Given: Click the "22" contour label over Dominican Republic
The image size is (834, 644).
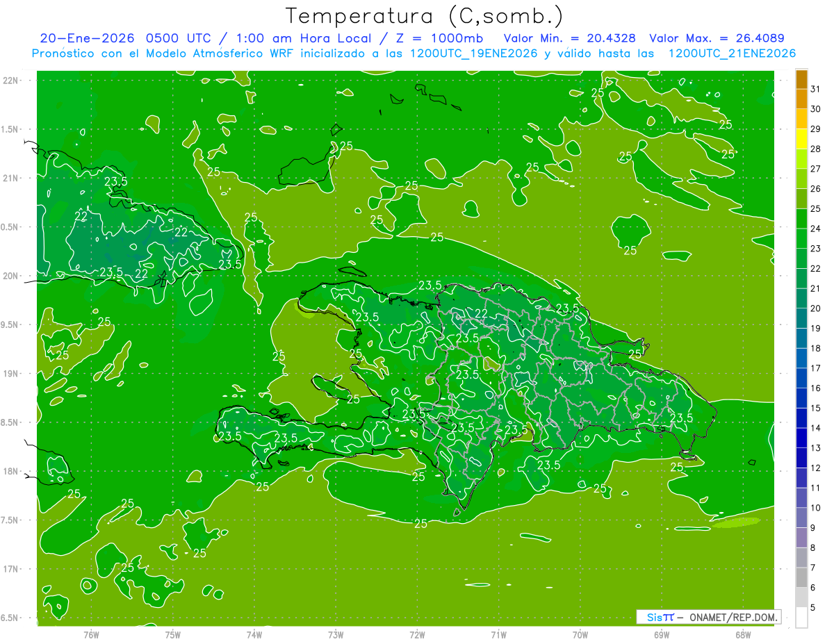Looking at the screenshot, I should tap(481, 313).
